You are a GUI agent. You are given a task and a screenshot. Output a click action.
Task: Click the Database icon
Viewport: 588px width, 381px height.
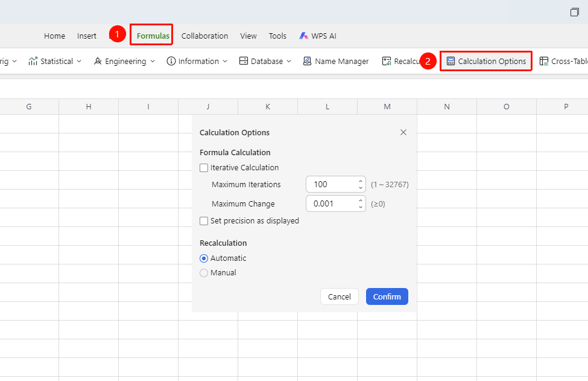coord(244,61)
